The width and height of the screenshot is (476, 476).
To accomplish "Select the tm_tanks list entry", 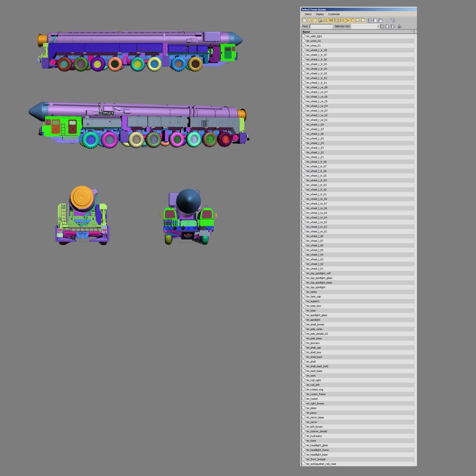I will point(358,292).
